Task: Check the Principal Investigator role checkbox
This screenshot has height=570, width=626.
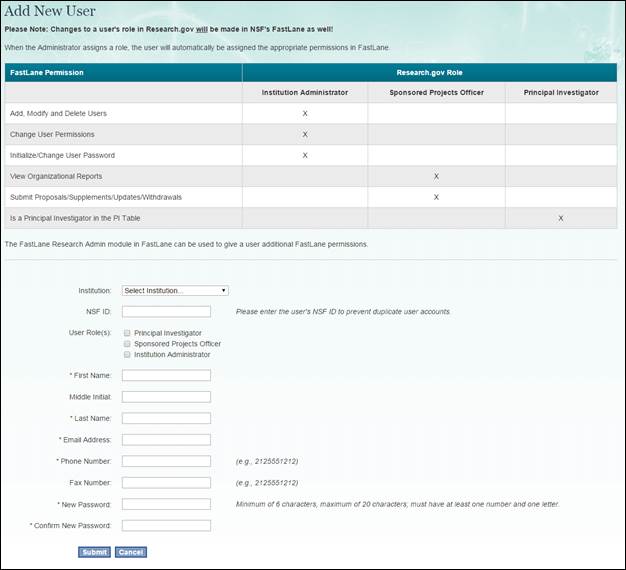Action: (x=127, y=333)
